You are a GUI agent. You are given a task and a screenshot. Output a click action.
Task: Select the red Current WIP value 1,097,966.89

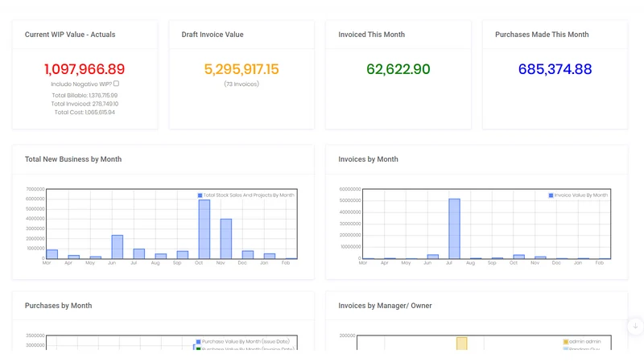(85, 69)
